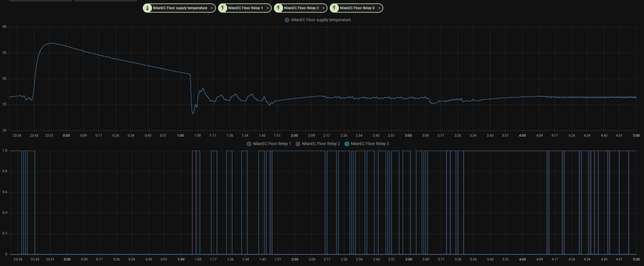Viewport: 644px width, 266px height.
Task: Remove the NilanEC Floor Relay 1 chip
Action: pyautogui.click(x=267, y=8)
